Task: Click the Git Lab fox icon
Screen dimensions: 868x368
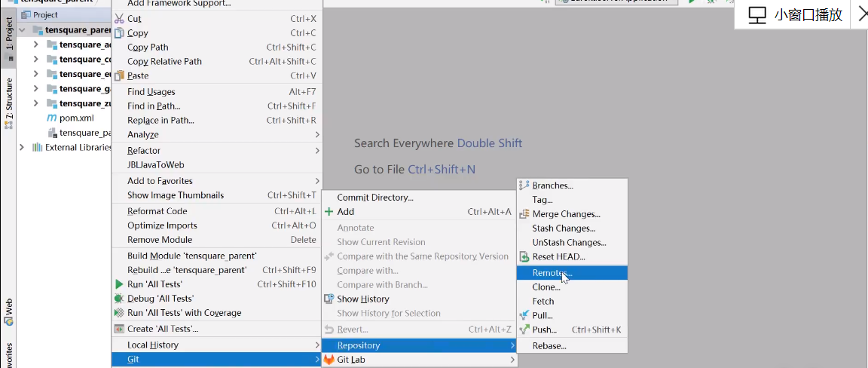Action: (x=329, y=360)
